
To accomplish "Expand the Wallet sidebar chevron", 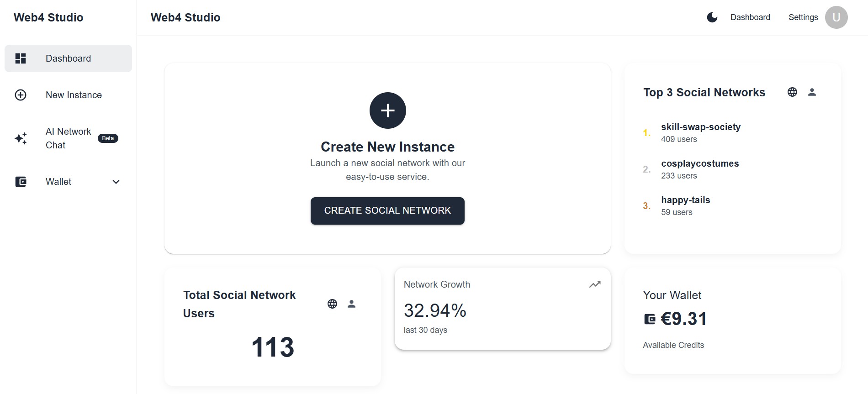I will coord(116,182).
